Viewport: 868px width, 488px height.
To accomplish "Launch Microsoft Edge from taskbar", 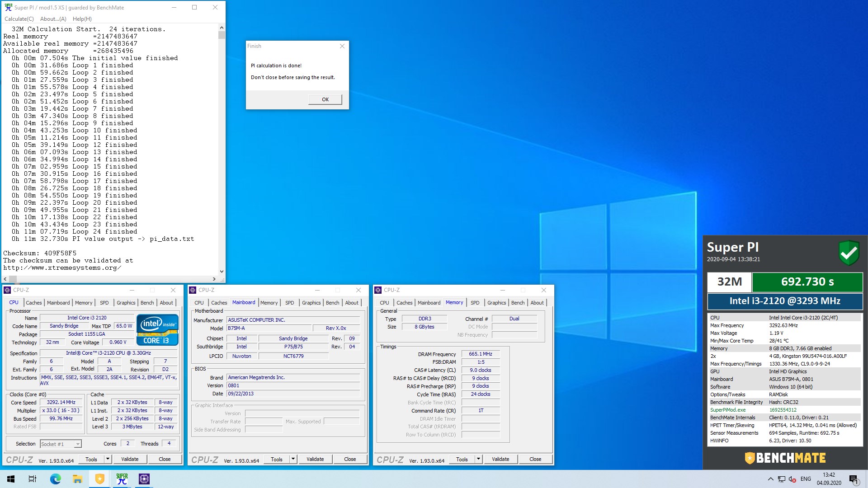I will pyautogui.click(x=55, y=479).
